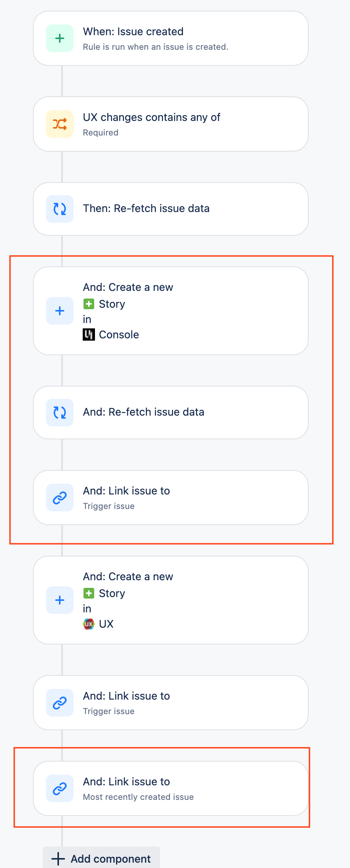Open the And: Create a new Story in Console action
350x868 pixels.
pyautogui.click(x=171, y=310)
